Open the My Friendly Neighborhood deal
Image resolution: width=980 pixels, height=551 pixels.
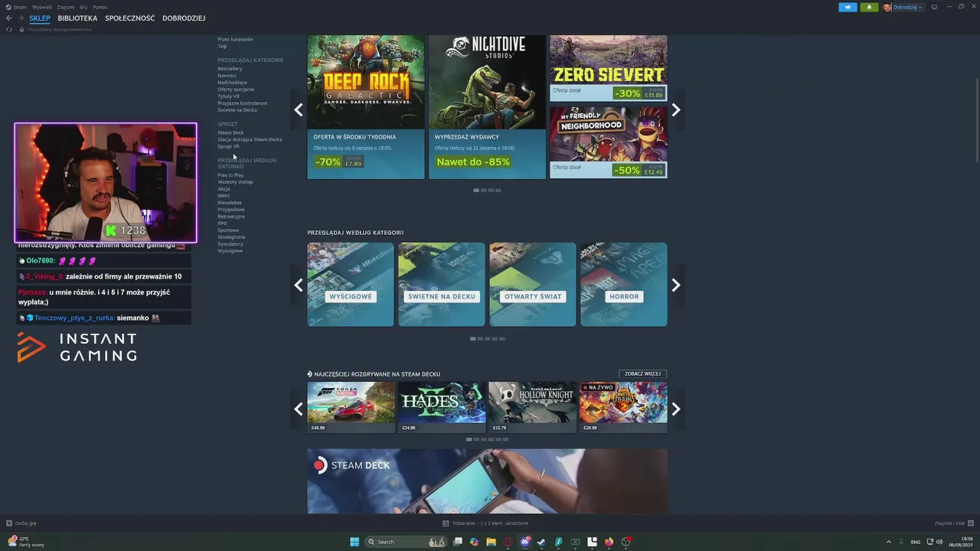[608, 142]
